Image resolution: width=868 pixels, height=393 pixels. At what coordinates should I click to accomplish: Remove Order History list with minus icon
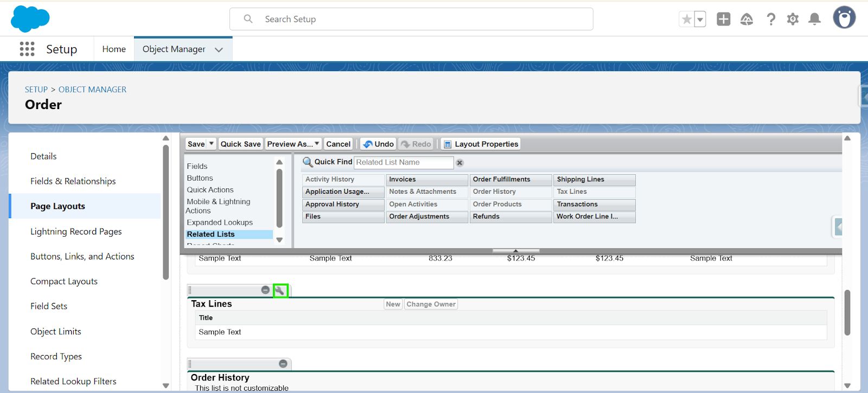click(x=283, y=364)
